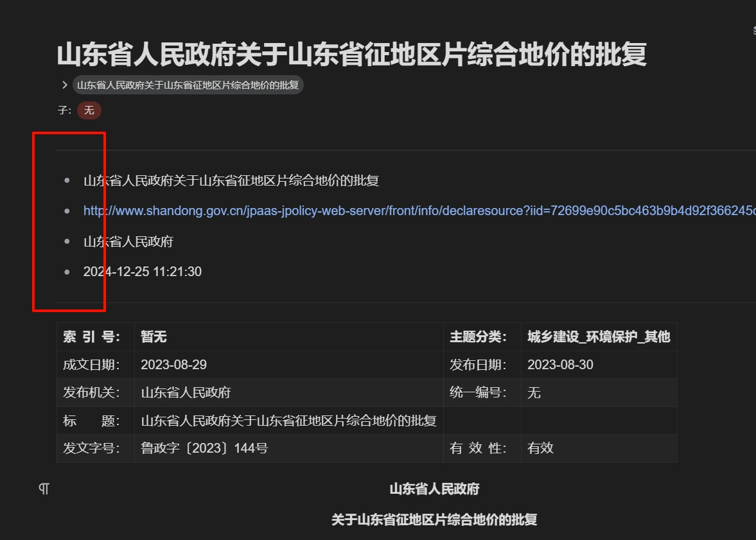Click the 无 child tag badge
This screenshot has width=756, height=540.
click(x=89, y=110)
